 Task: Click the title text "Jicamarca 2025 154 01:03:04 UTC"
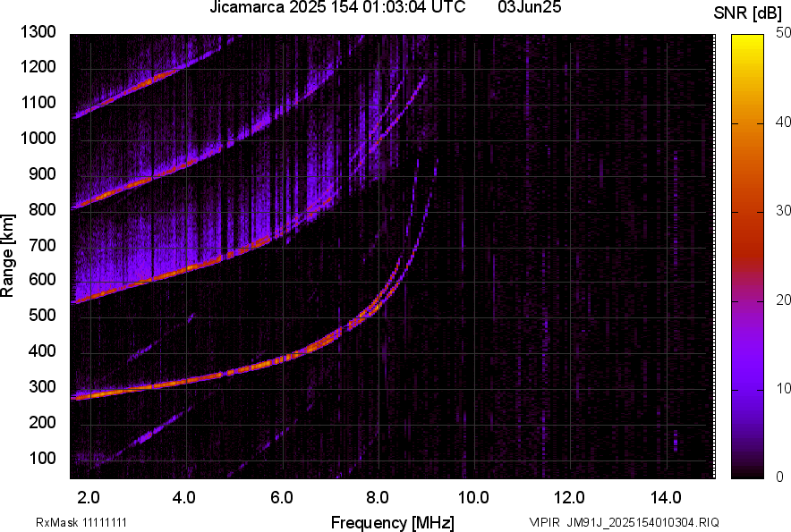click(x=337, y=7)
